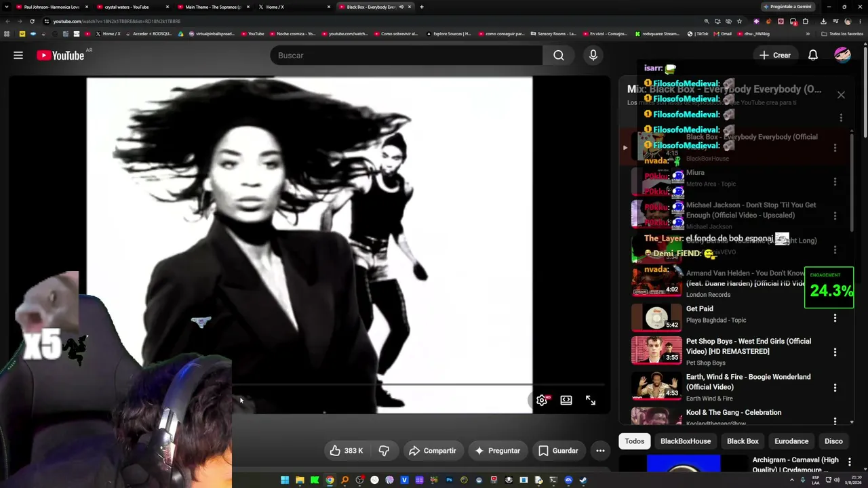
Task: Open Chrome three-dot menu
Action: point(859,21)
